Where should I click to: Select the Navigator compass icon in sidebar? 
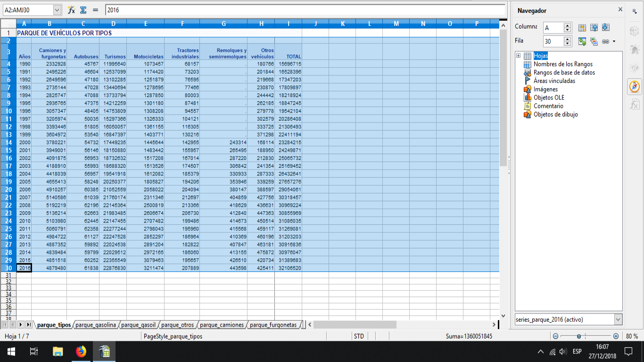pos(635,87)
